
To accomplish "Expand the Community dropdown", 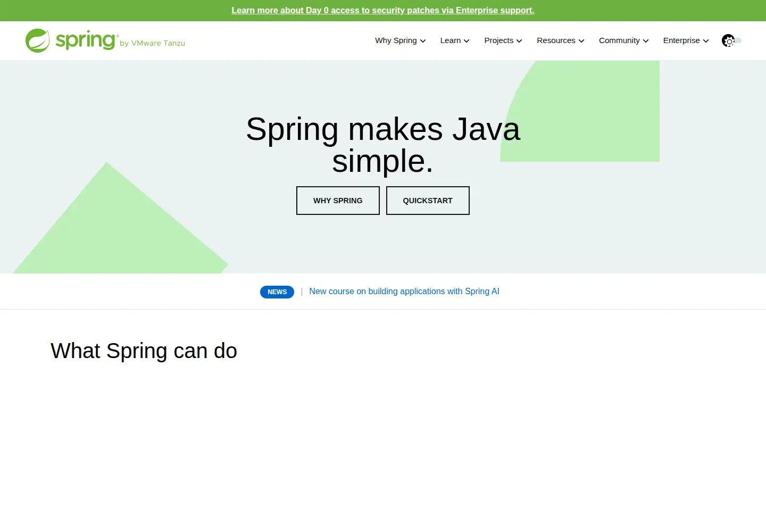I will click(x=623, y=40).
